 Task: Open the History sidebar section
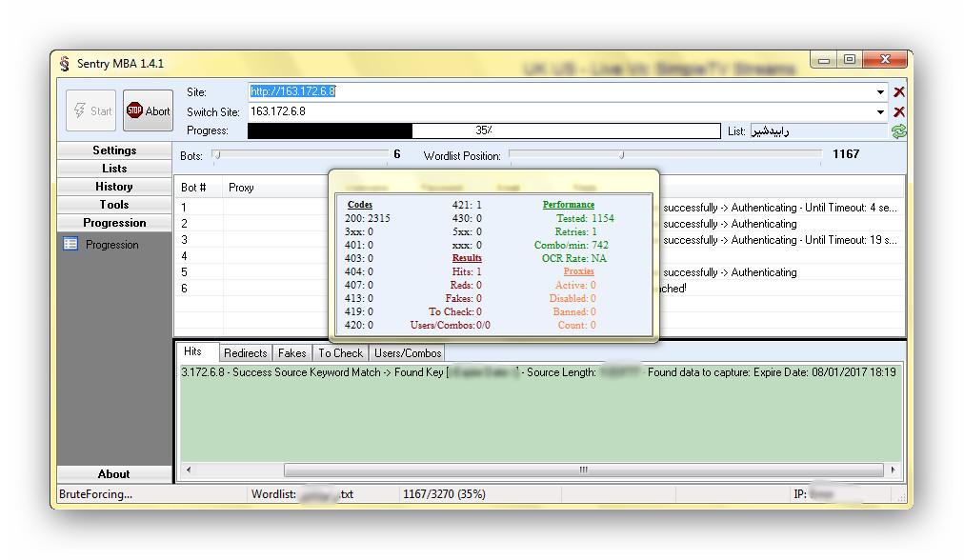(x=114, y=187)
